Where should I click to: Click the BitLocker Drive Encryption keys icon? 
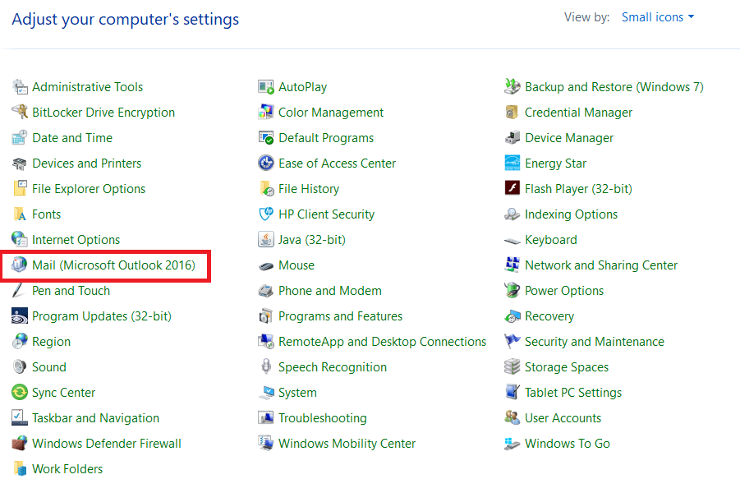coord(19,112)
